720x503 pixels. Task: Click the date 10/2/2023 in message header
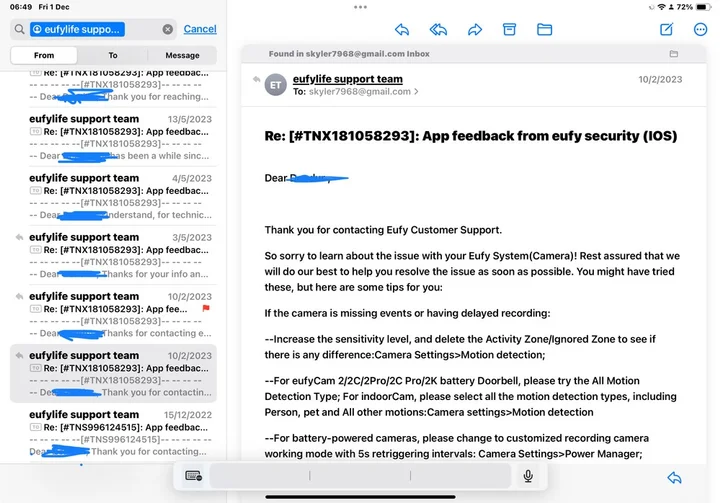660,79
